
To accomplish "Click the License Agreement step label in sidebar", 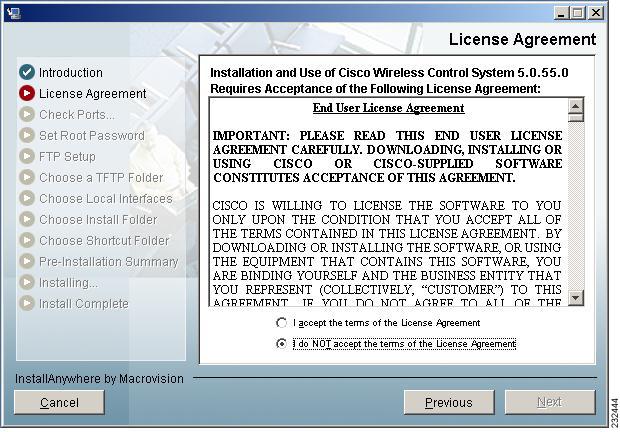I will pyautogui.click(x=93, y=94).
